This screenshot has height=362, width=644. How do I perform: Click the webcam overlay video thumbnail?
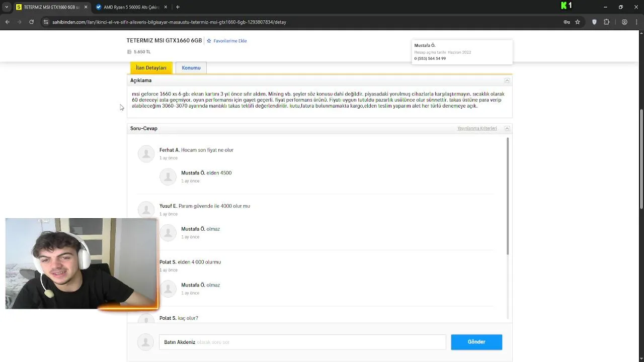pyautogui.click(x=81, y=263)
